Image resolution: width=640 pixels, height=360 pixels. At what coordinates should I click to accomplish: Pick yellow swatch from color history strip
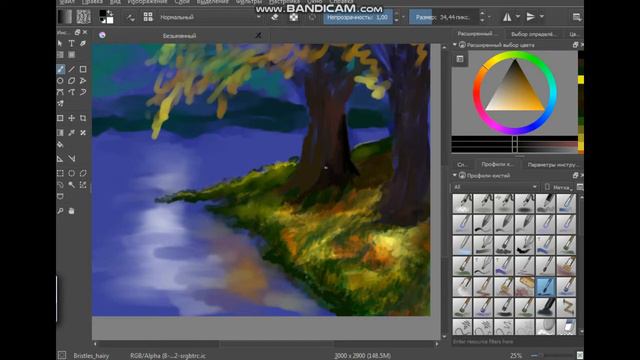[581, 79]
